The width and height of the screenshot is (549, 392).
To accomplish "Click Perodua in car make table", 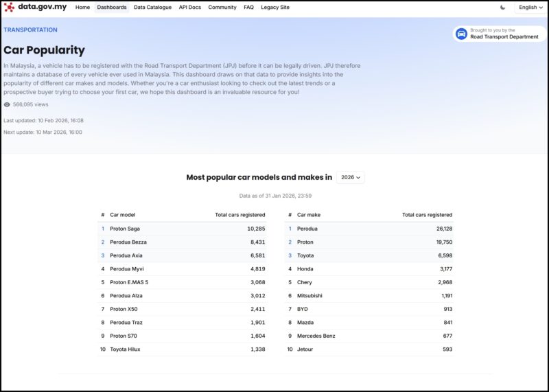I will 307,229.
